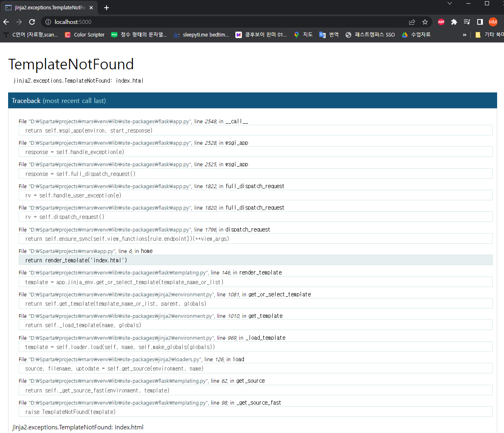Expand the self.loader.load code line
504x433 pixels.
click(256, 347)
